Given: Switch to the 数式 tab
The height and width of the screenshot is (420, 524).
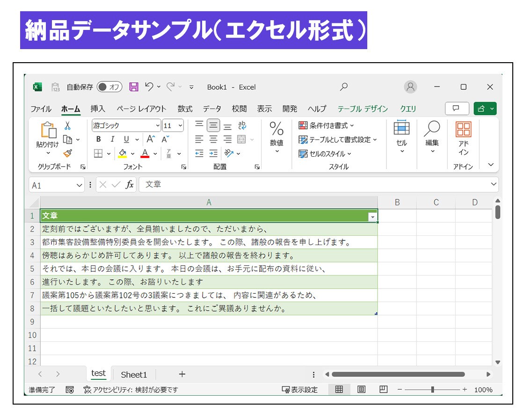Looking at the screenshot, I should [x=185, y=109].
